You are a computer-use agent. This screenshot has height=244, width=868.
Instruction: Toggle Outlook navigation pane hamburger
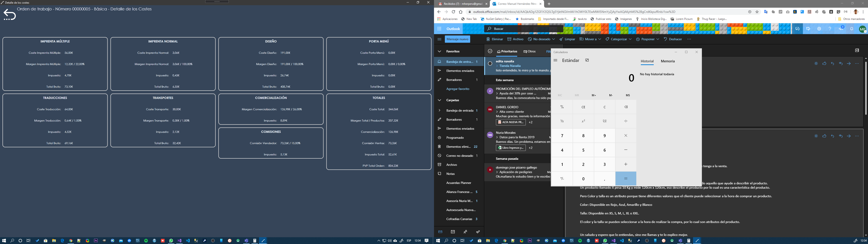coord(439,40)
